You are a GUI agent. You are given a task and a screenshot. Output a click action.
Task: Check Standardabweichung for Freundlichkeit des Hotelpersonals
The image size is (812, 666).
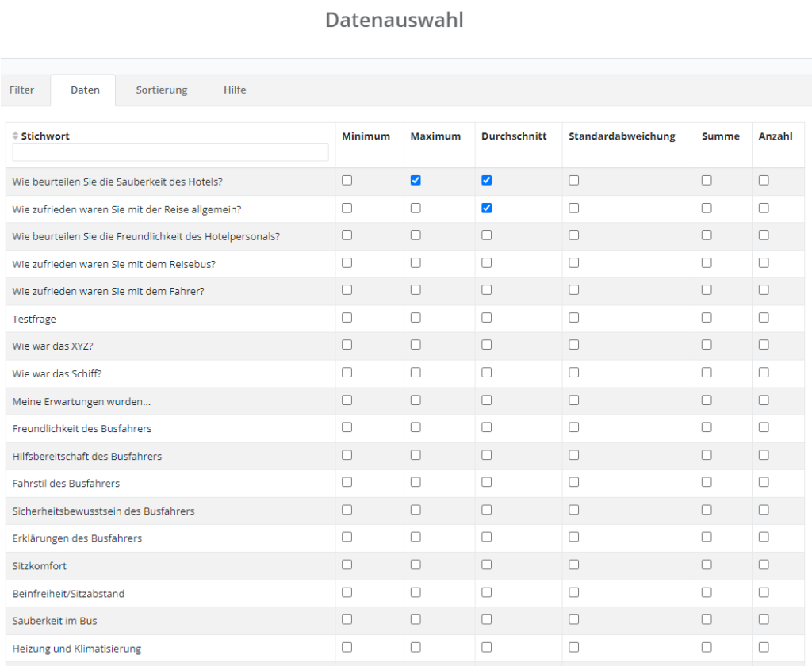pyautogui.click(x=574, y=235)
